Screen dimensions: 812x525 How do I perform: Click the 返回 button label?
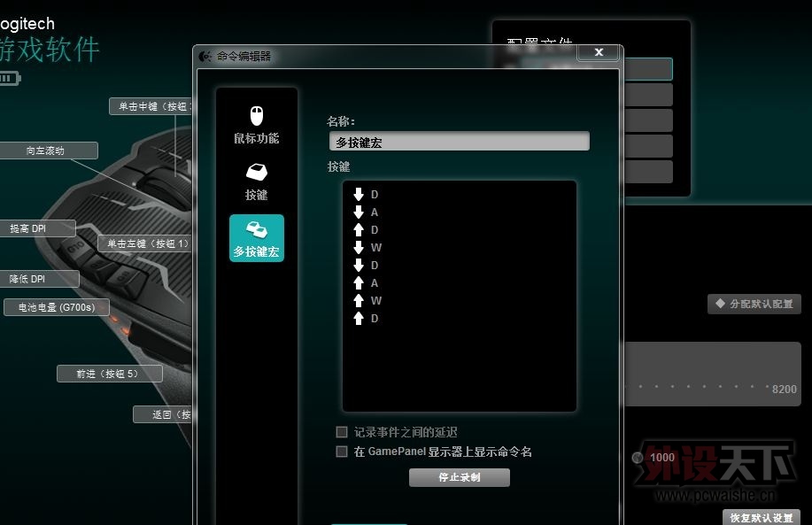click(163, 414)
